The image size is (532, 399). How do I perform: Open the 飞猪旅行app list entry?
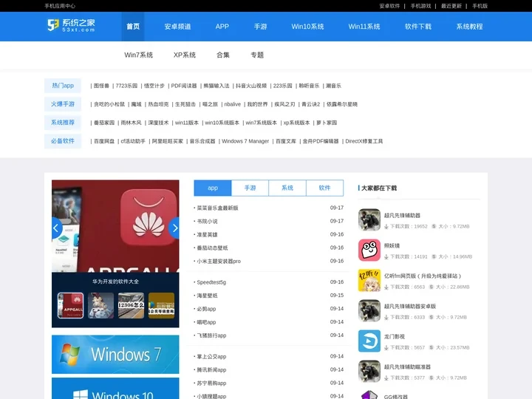pyautogui.click(x=211, y=335)
